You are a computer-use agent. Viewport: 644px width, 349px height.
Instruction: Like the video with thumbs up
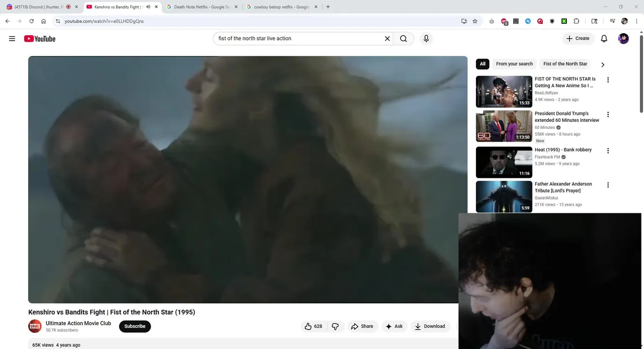pos(313,326)
